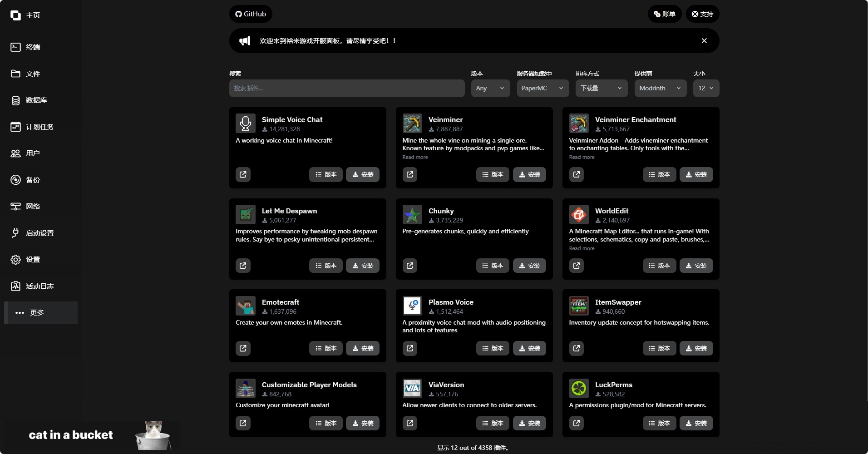
Task: Expand the 更多 more menu
Action: click(41, 313)
